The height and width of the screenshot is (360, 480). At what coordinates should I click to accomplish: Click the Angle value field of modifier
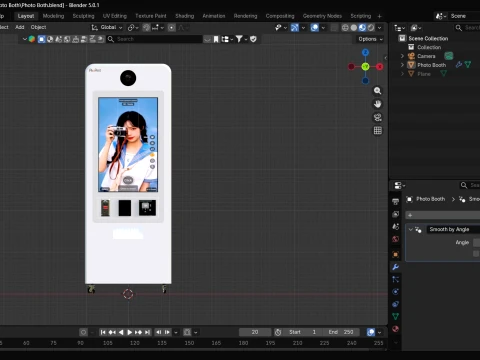(477, 243)
